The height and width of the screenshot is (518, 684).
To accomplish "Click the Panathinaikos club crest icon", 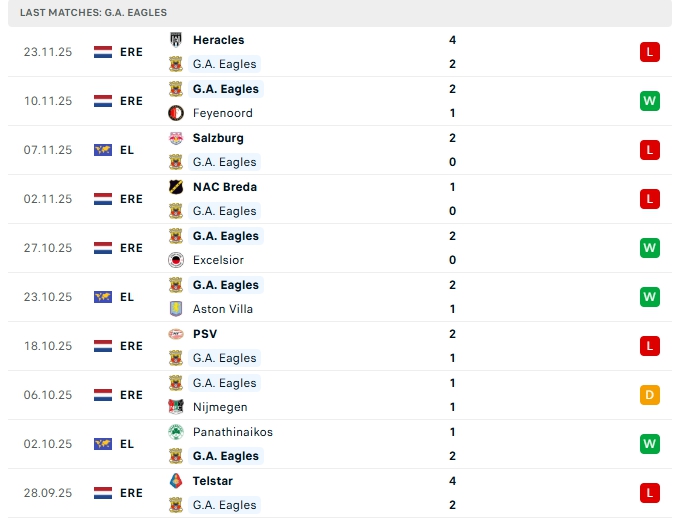I will click(176, 432).
